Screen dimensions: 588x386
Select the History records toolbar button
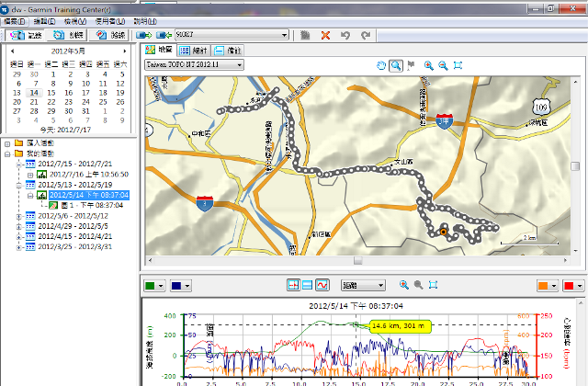click(26, 35)
